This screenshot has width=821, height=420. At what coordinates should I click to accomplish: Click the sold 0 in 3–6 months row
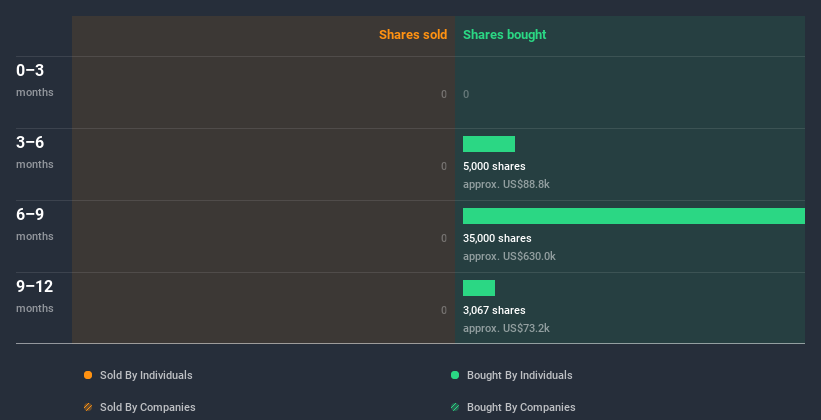coord(444,166)
